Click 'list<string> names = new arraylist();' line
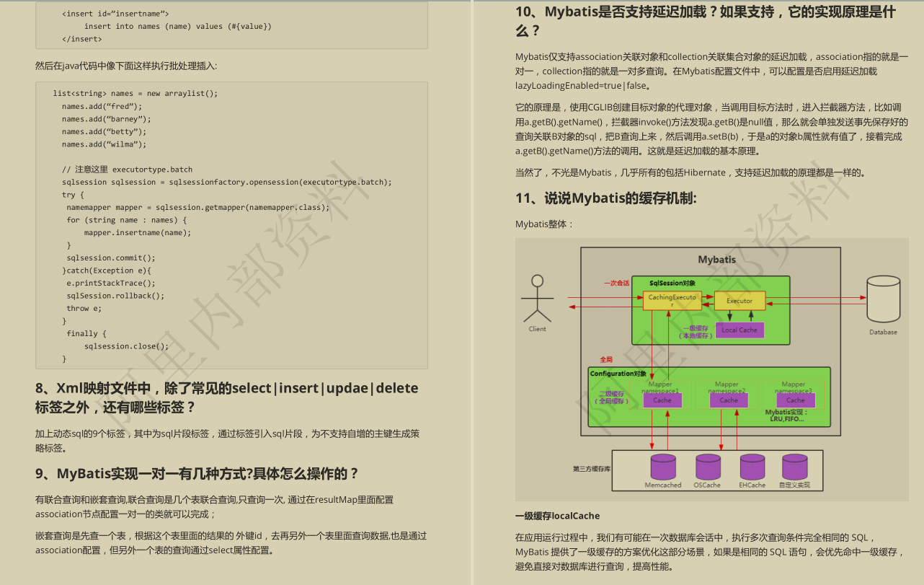This screenshot has width=924, height=585. tap(136, 94)
